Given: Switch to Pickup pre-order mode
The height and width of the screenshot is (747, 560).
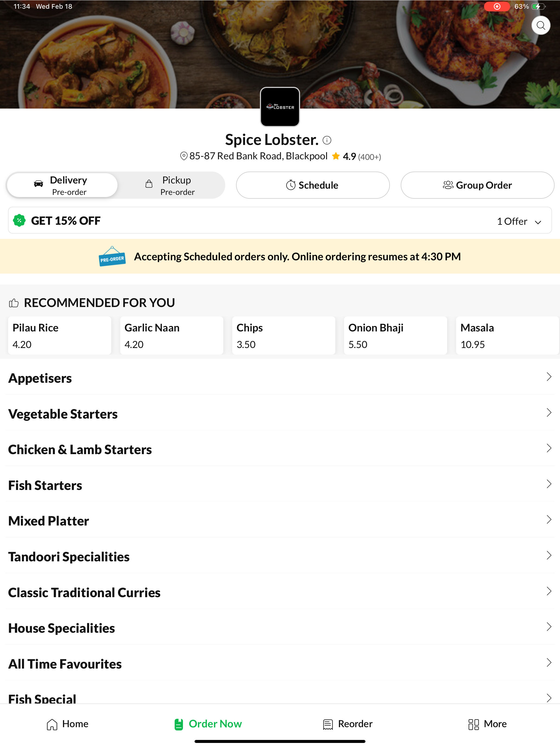Looking at the screenshot, I should point(170,185).
